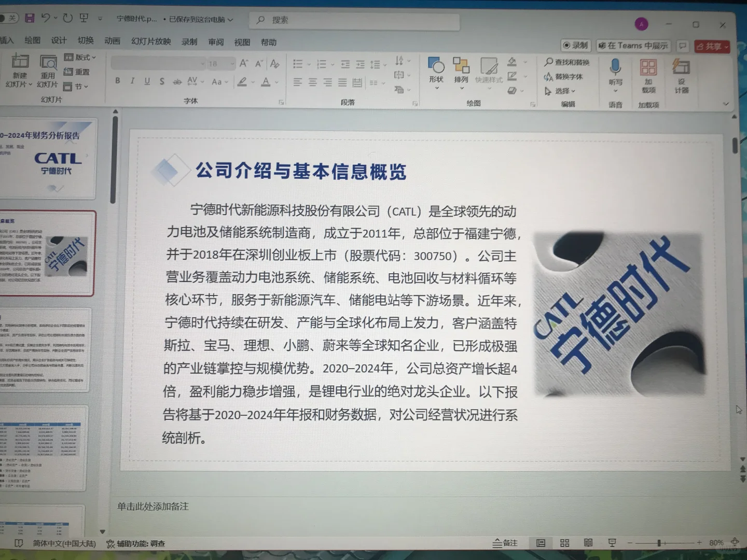Start slideshow from the quick access toolbar
This screenshot has width=747, height=560.
click(x=84, y=18)
